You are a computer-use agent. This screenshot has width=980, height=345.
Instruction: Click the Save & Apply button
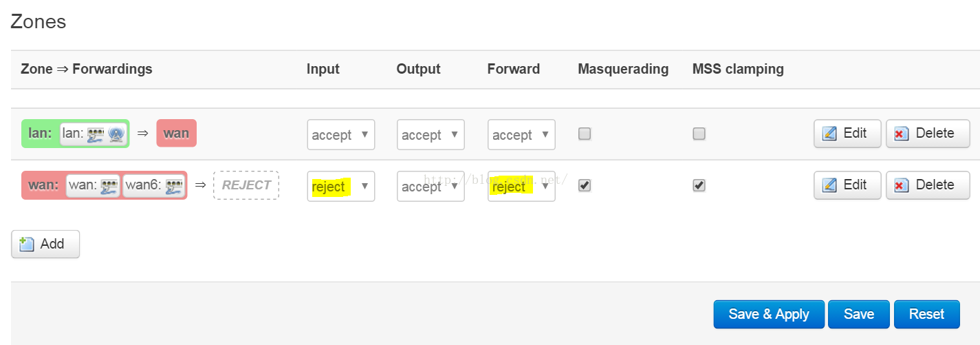pyautogui.click(x=769, y=314)
